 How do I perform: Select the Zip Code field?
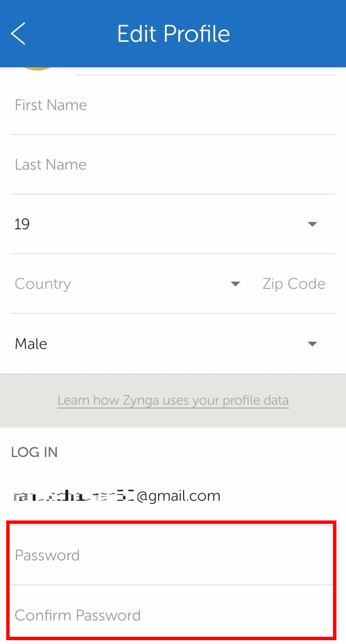tap(294, 284)
